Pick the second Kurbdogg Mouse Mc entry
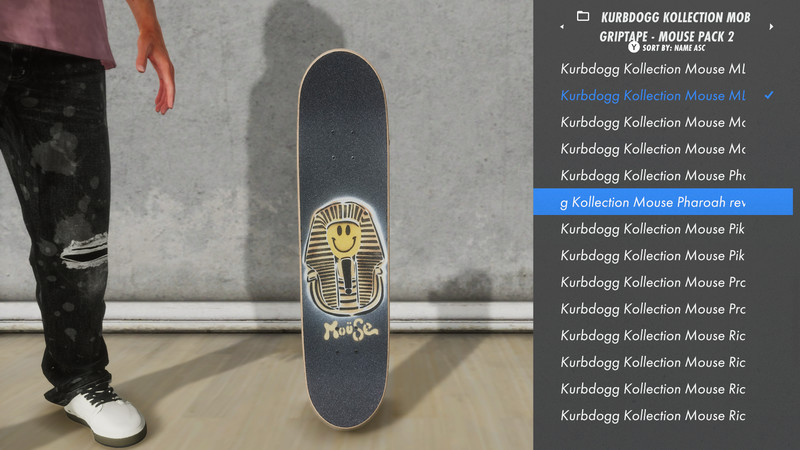The width and height of the screenshot is (800, 450). pyautogui.click(x=653, y=148)
